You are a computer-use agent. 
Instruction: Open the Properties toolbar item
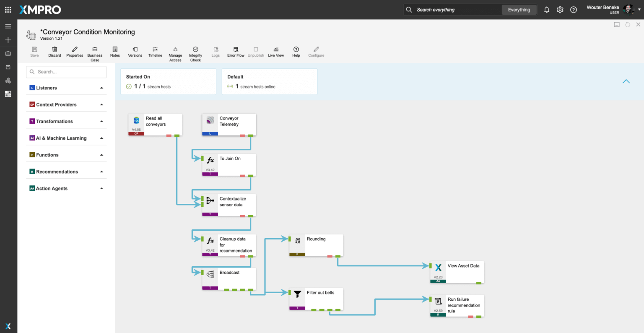(x=75, y=49)
